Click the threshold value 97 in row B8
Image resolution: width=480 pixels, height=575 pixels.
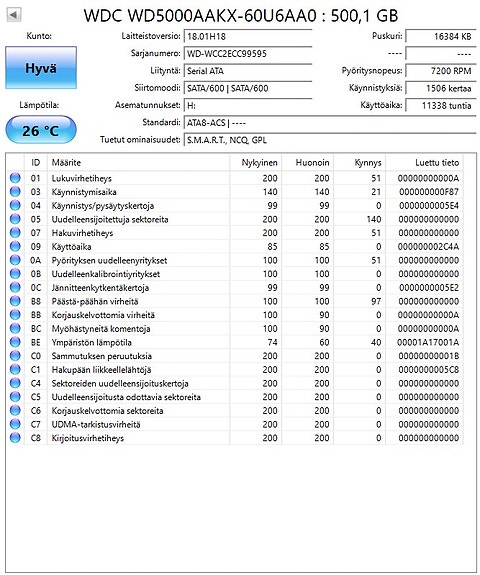tap(376, 301)
